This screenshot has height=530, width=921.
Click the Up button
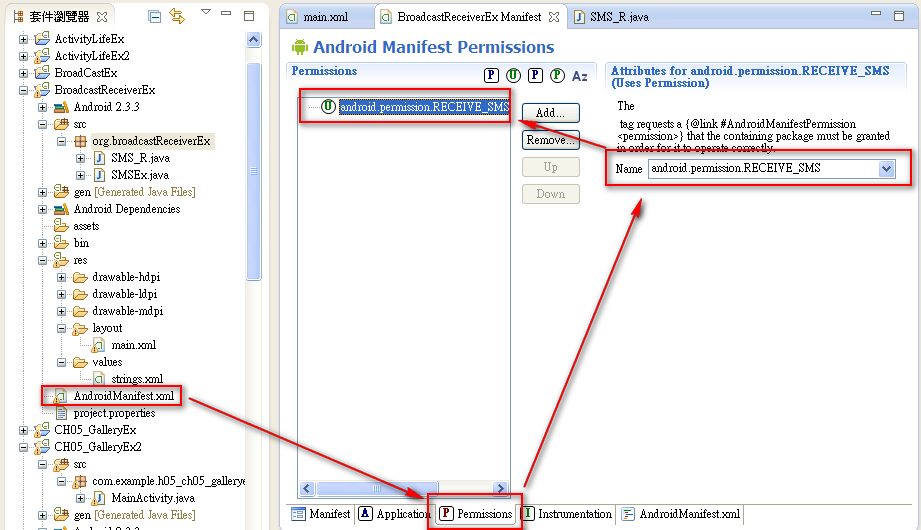[550, 167]
